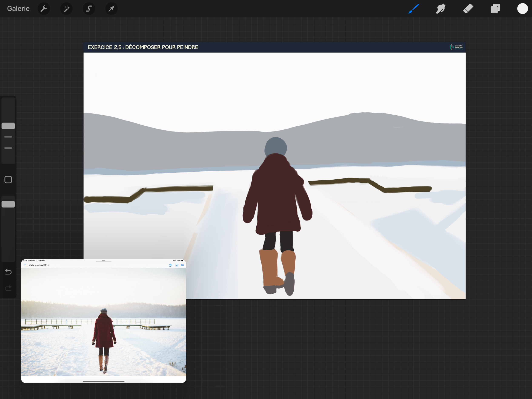Image resolution: width=532 pixels, height=399 pixels.
Task: Select the Eraser tool
Action: (468, 9)
